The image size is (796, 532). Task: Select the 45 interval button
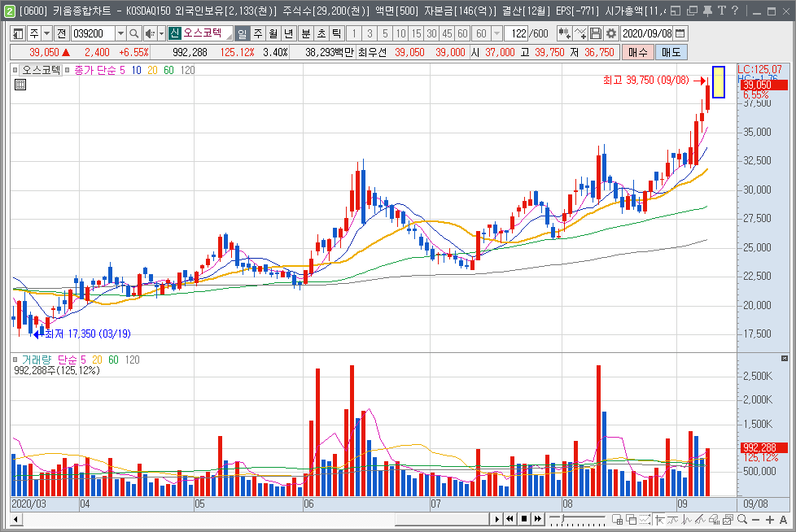pyautogui.click(x=447, y=33)
